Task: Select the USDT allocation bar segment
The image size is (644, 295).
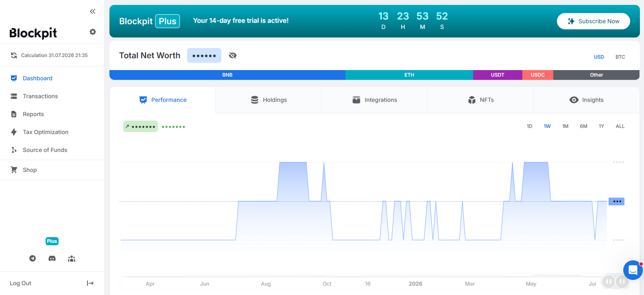Action: (x=498, y=75)
